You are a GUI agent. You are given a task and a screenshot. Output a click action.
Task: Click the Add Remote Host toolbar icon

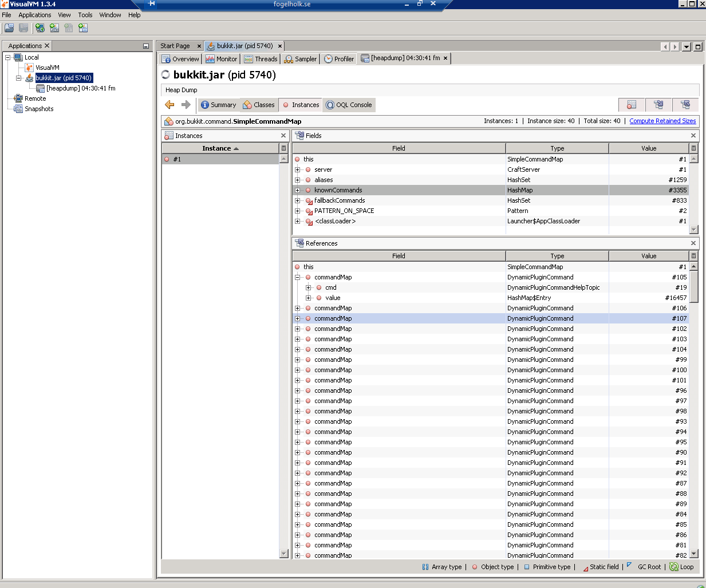(x=40, y=27)
